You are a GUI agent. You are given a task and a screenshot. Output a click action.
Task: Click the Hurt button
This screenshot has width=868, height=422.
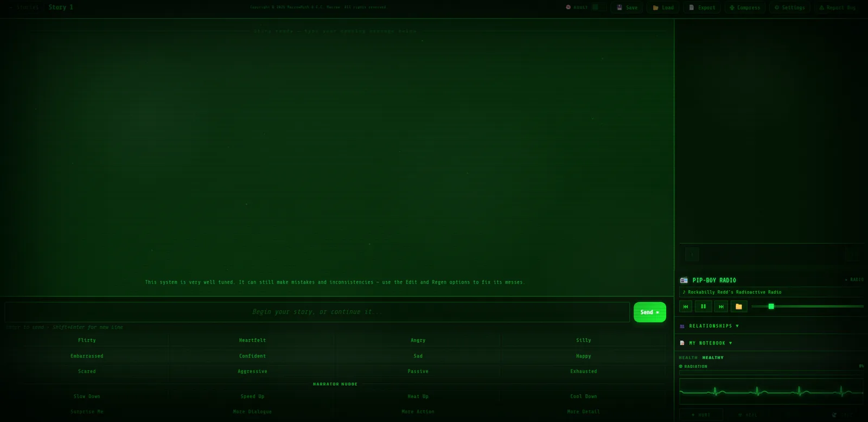(x=701, y=415)
